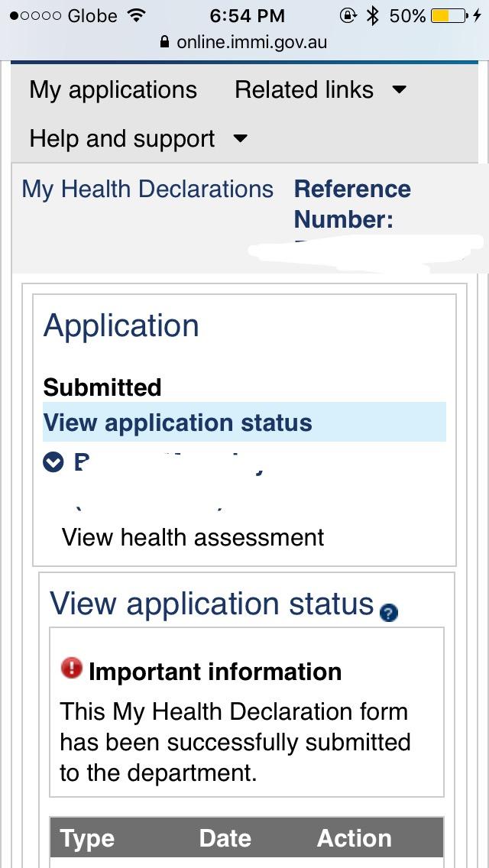Open the View health assessment link
Viewport: 489px width, 868px height.
(193, 537)
